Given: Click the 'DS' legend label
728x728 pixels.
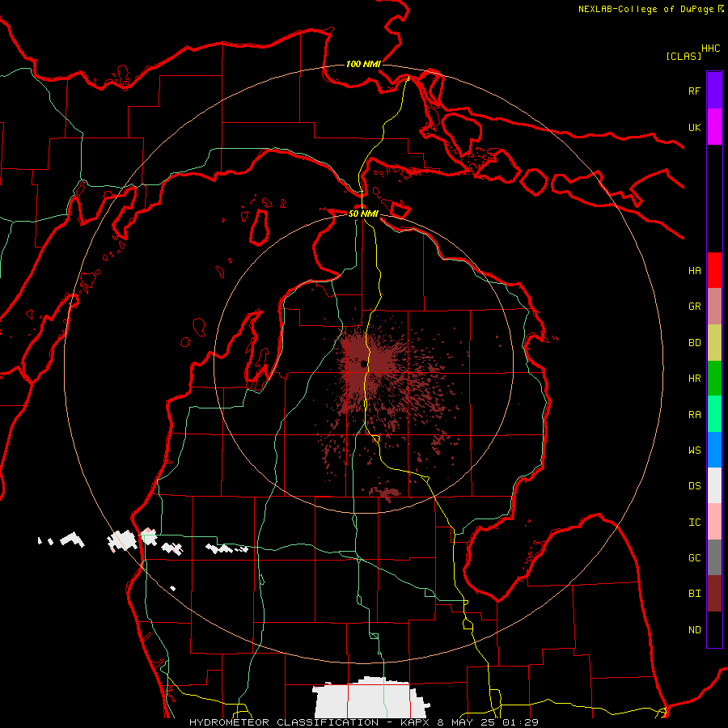Looking at the screenshot, I should [694, 486].
